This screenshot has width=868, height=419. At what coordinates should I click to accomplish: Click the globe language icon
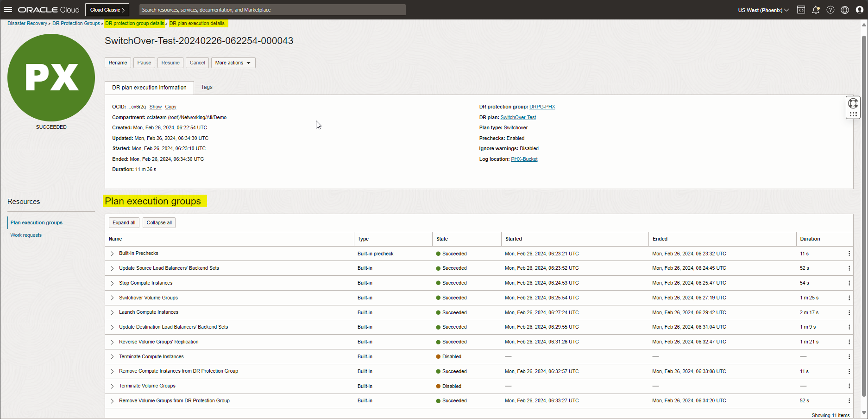[x=845, y=10]
